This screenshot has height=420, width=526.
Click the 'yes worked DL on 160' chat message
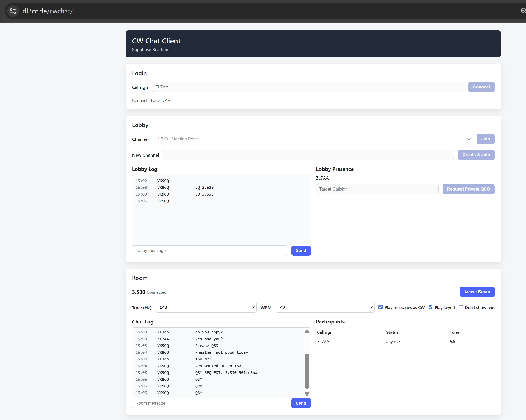[x=218, y=366]
